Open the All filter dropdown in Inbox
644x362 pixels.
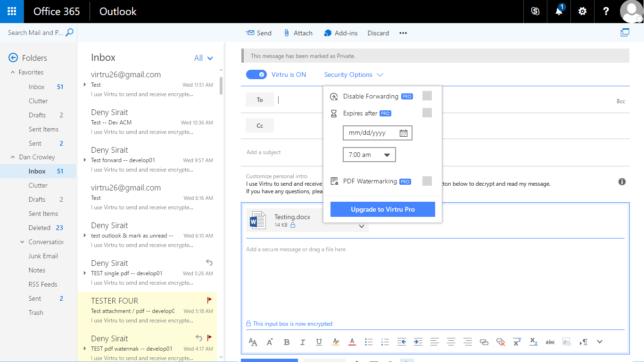[x=204, y=58]
